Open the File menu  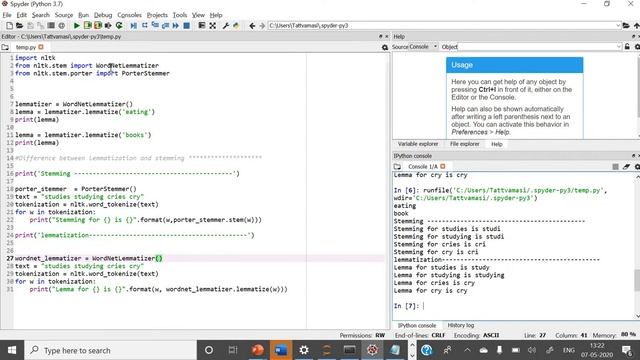coord(7,15)
